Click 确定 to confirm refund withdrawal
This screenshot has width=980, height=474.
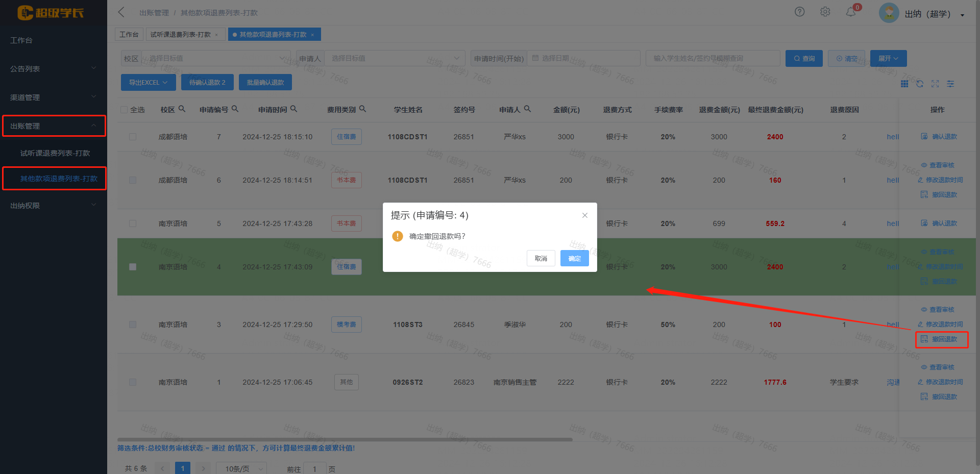[574, 258]
